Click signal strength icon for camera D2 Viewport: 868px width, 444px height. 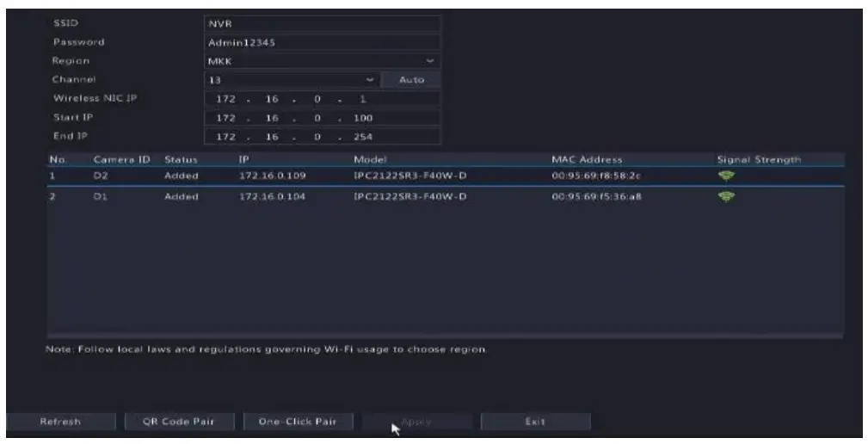(x=726, y=176)
